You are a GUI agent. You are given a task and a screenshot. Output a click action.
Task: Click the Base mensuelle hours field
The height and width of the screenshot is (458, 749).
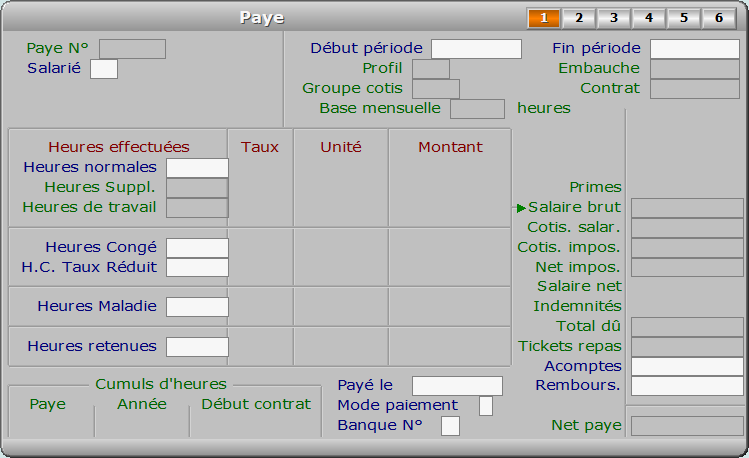(477, 109)
